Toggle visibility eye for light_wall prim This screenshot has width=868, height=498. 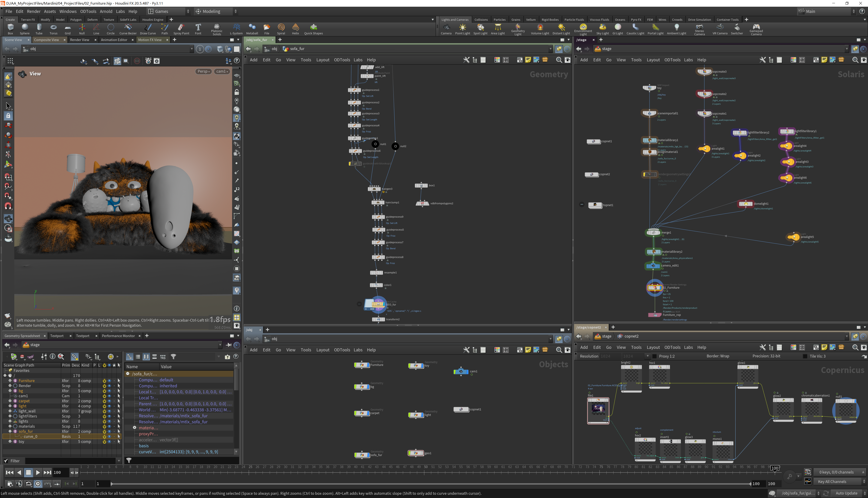[x=109, y=411]
